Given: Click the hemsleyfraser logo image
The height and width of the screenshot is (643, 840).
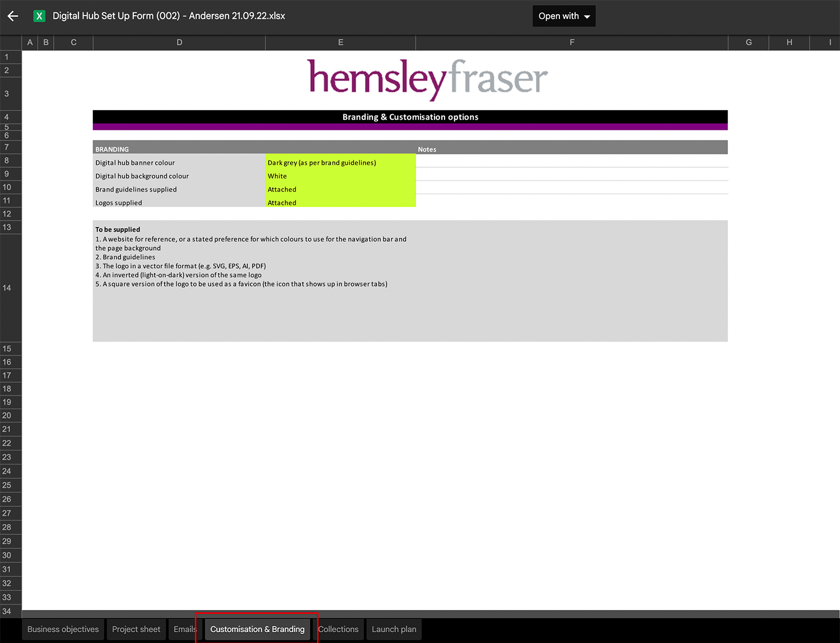Looking at the screenshot, I should pos(428,79).
